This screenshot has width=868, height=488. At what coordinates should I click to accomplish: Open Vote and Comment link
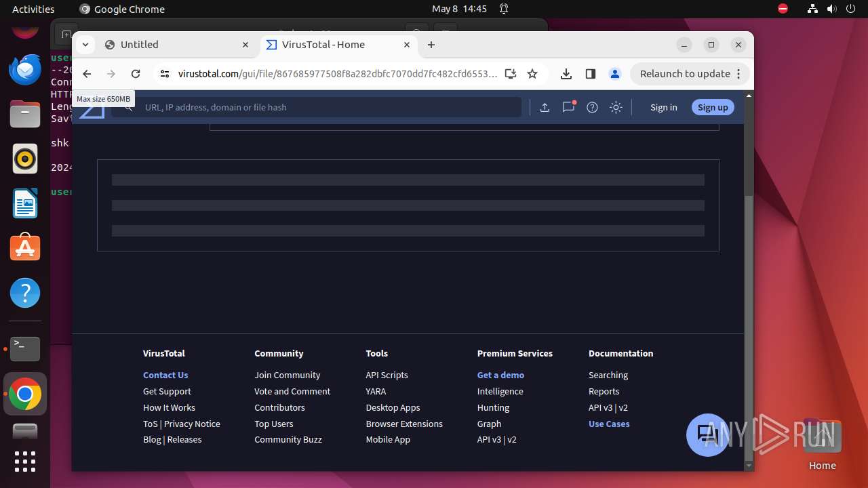[x=292, y=391]
